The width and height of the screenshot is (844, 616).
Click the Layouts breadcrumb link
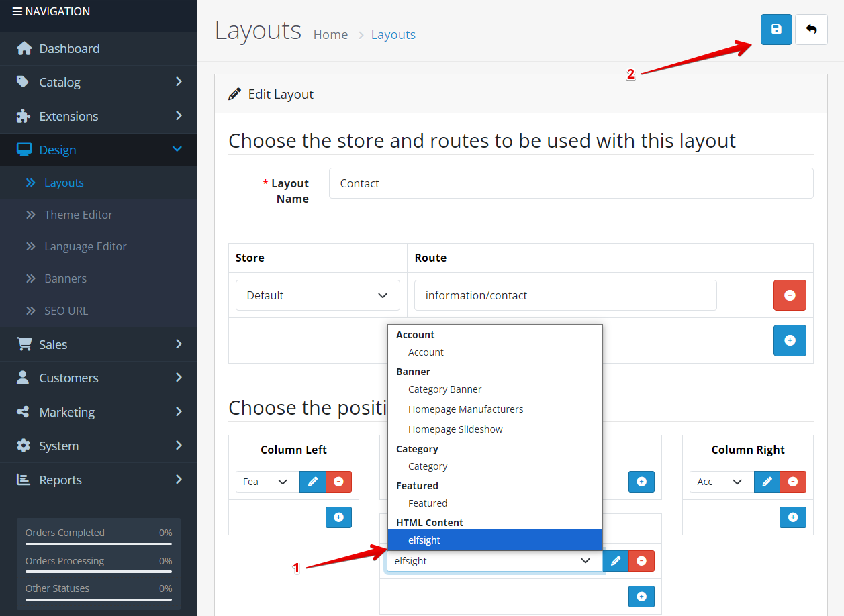(393, 34)
